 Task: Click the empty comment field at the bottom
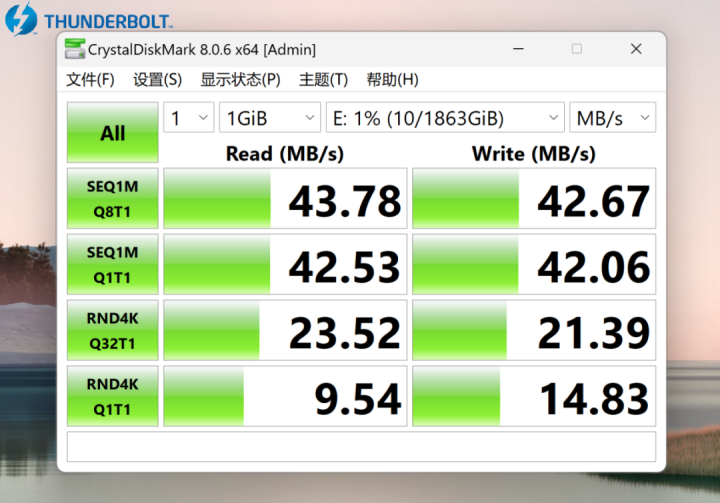click(361, 446)
